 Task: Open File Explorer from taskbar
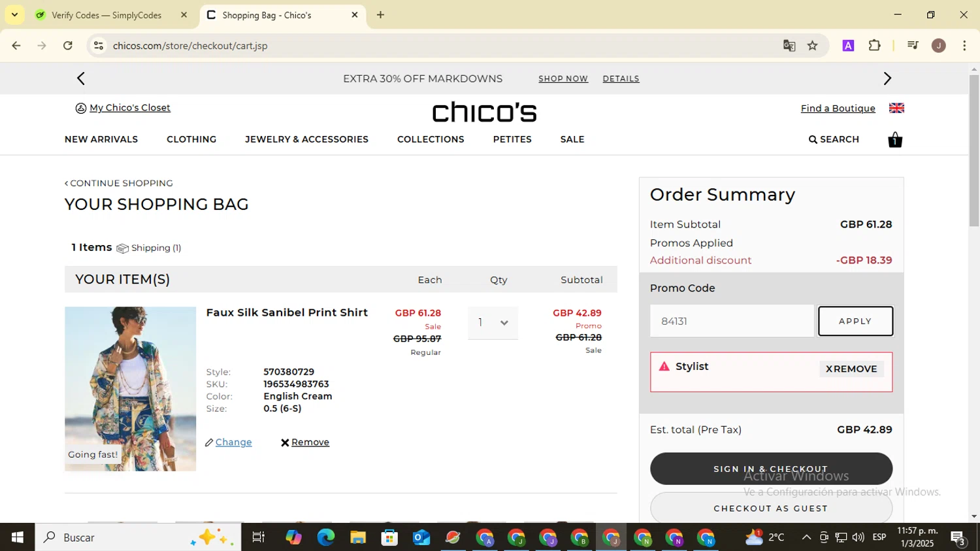click(x=357, y=537)
